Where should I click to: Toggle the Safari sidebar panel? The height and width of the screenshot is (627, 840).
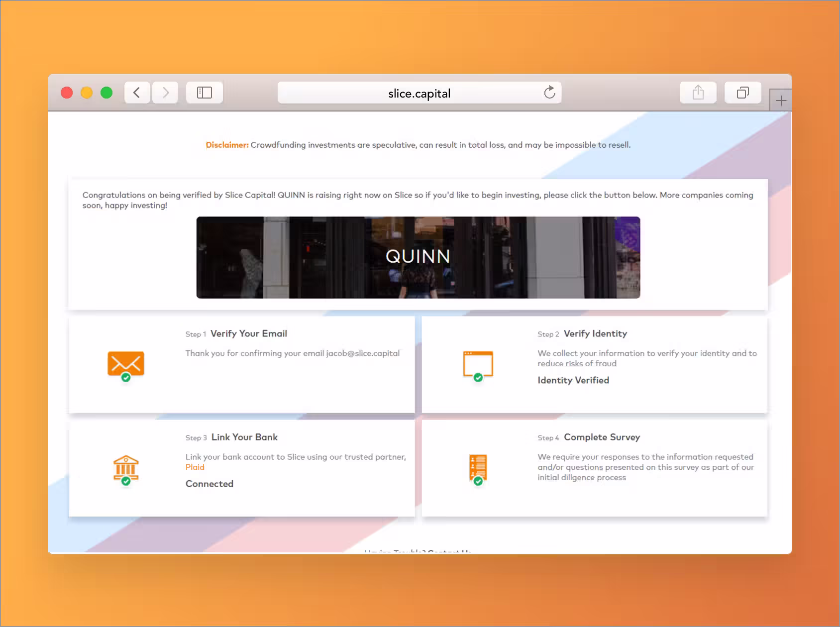(205, 92)
